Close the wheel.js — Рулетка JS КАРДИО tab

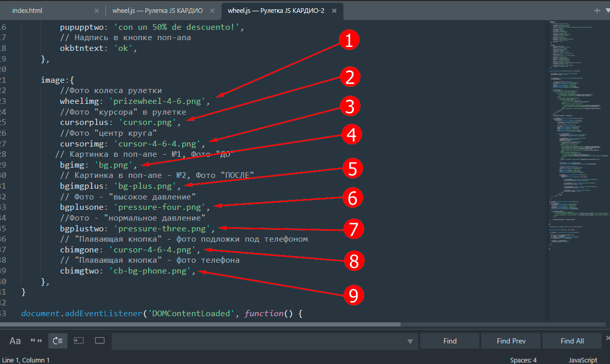point(212,11)
